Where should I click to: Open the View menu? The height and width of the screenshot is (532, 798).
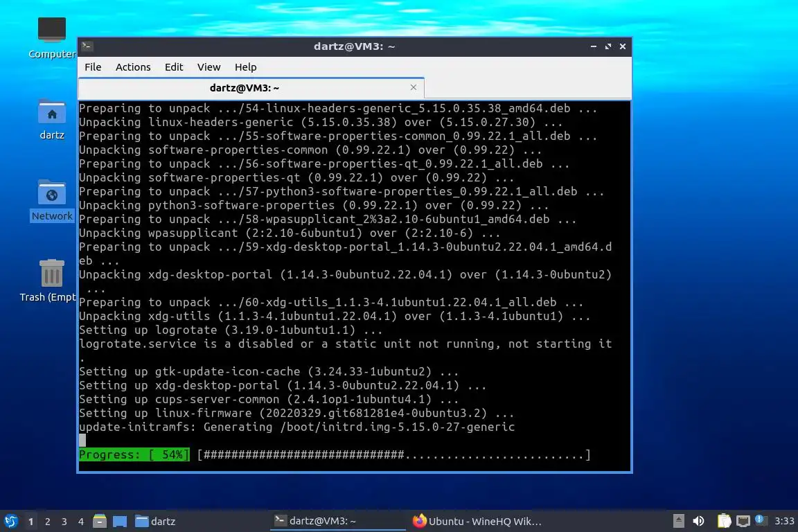pos(209,67)
